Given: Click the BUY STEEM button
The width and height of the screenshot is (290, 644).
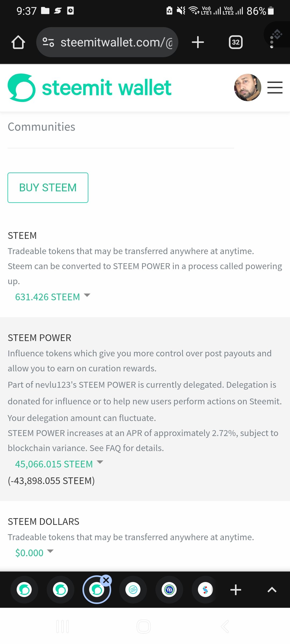Looking at the screenshot, I should 48,188.
